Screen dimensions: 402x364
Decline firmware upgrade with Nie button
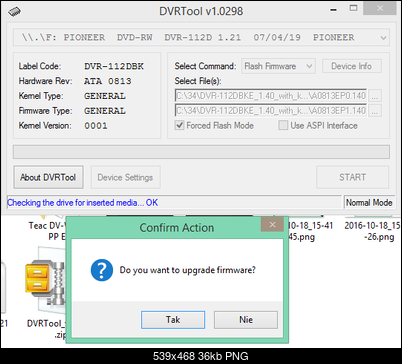pos(246,320)
